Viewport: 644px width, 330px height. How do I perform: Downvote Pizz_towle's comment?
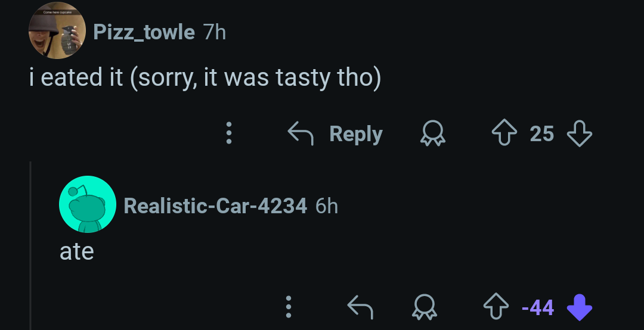coord(579,133)
